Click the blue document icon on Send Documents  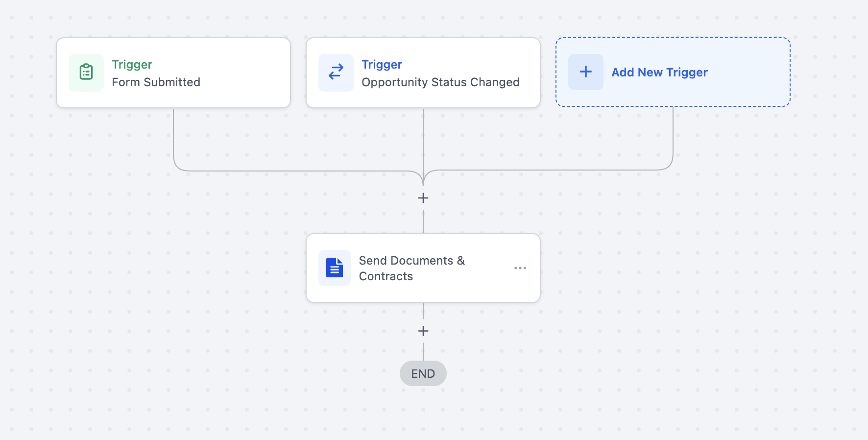(x=335, y=268)
